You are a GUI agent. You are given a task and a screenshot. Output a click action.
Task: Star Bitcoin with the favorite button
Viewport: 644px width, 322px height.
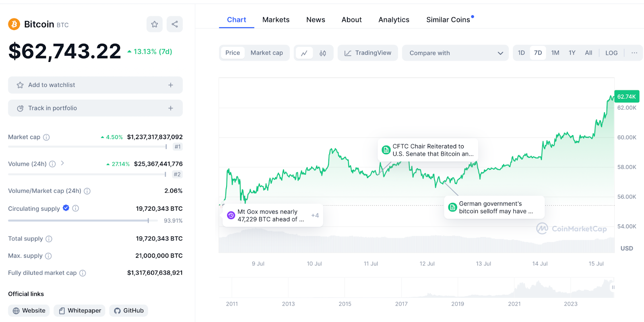(155, 24)
